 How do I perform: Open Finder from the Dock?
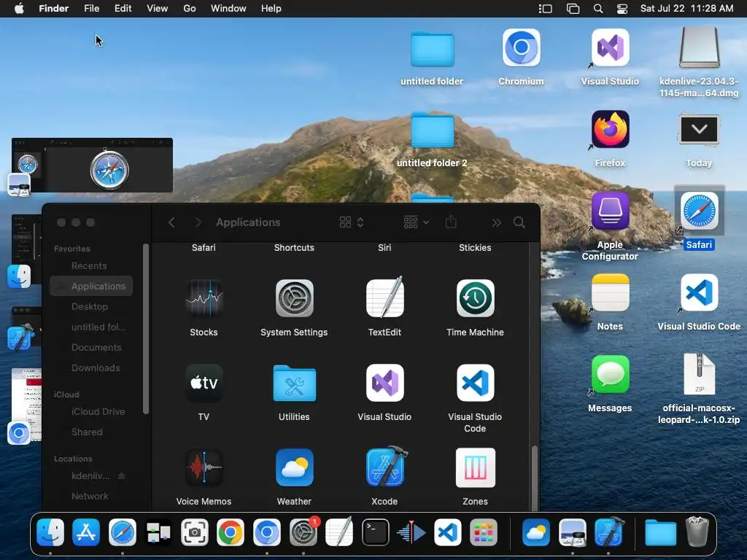[x=50, y=532]
